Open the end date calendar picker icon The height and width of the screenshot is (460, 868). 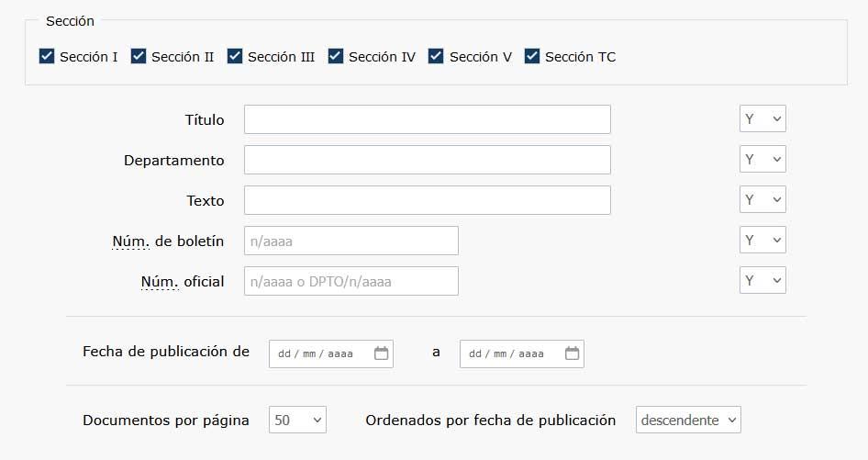(x=573, y=353)
